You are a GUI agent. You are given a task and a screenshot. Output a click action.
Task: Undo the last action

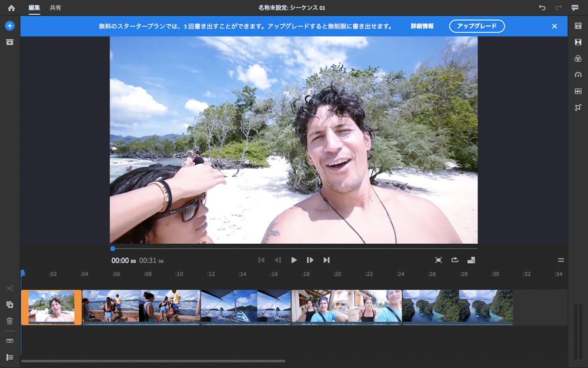[542, 8]
